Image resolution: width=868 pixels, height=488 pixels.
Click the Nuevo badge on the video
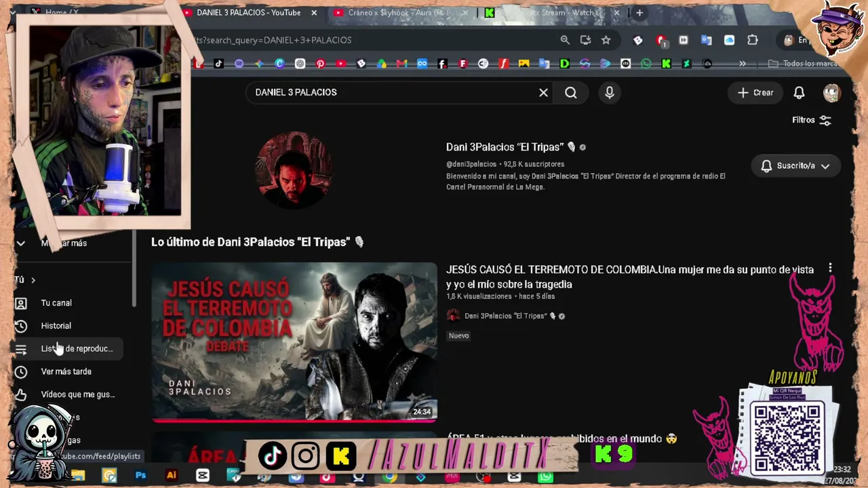(x=458, y=335)
